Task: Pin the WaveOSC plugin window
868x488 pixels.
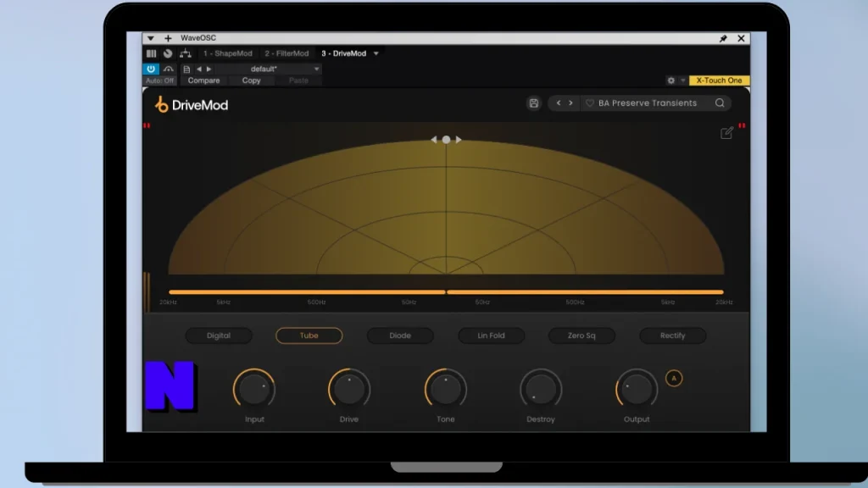Action: pyautogui.click(x=723, y=38)
